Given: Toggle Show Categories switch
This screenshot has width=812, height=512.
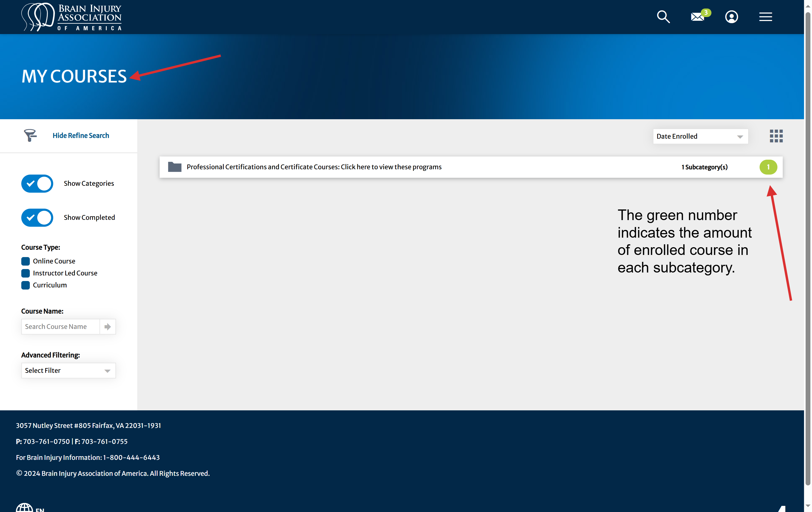Looking at the screenshot, I should (37, 183).
